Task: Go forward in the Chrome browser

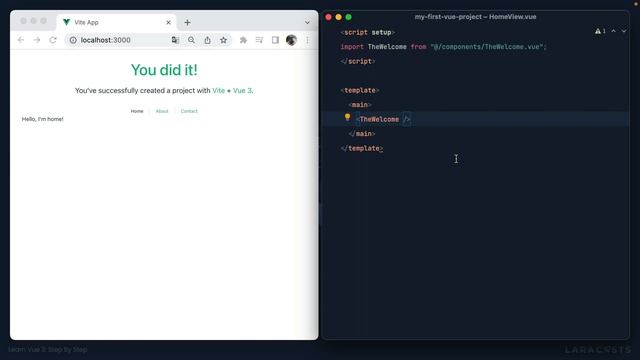Action: pyautogui.click(x=37, y=40)
